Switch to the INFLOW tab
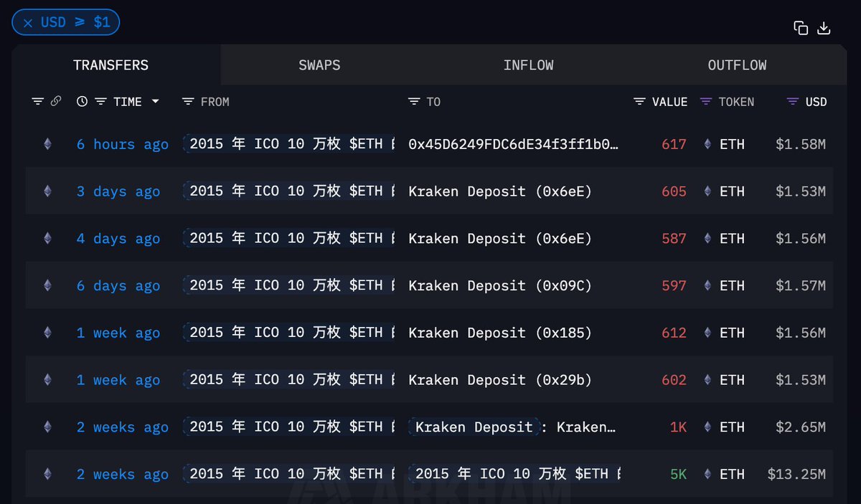The height and width of the screenshot is (504, 861). click(x=528, y=65)
